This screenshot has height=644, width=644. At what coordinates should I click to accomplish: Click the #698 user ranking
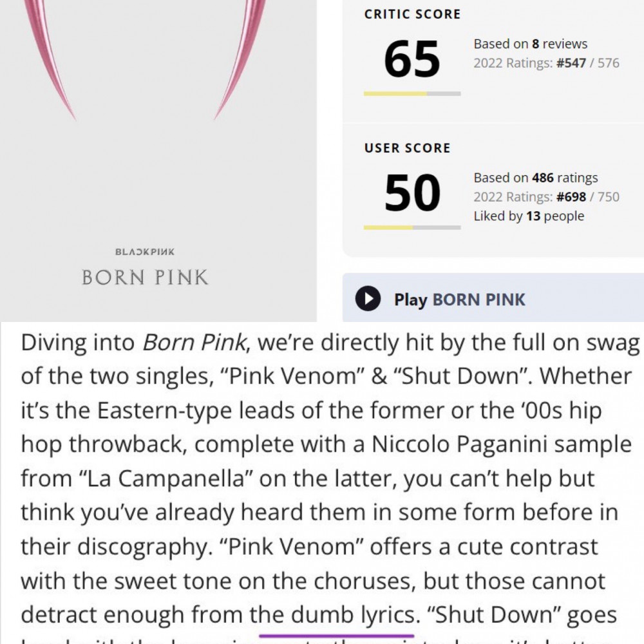(571, 196)
